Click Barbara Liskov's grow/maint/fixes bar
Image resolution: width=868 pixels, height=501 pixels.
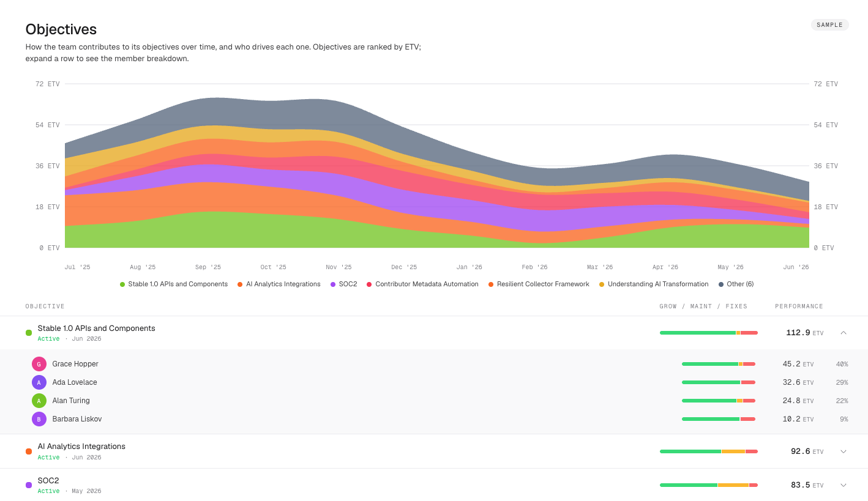tap(719, 419)
